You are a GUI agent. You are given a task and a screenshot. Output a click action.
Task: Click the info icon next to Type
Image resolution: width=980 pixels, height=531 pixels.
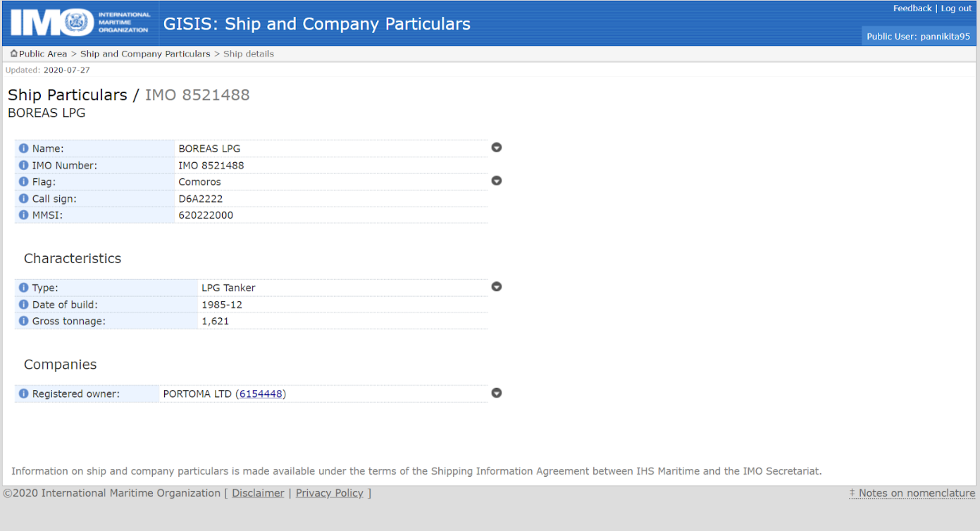23,288
